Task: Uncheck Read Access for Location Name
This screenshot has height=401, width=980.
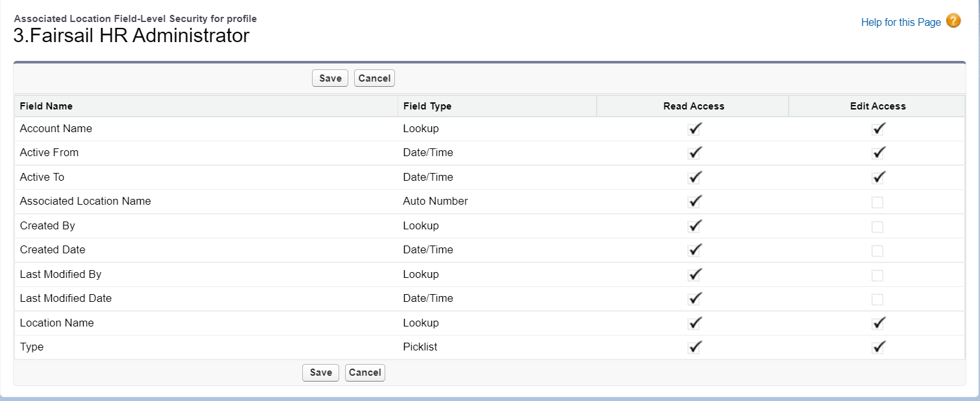Action: click(695, 323)
